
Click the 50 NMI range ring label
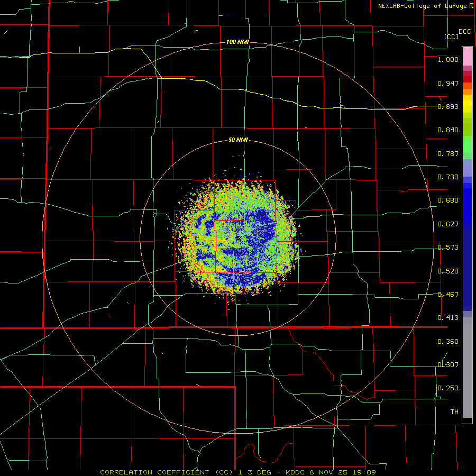click(x=238, y=140)
